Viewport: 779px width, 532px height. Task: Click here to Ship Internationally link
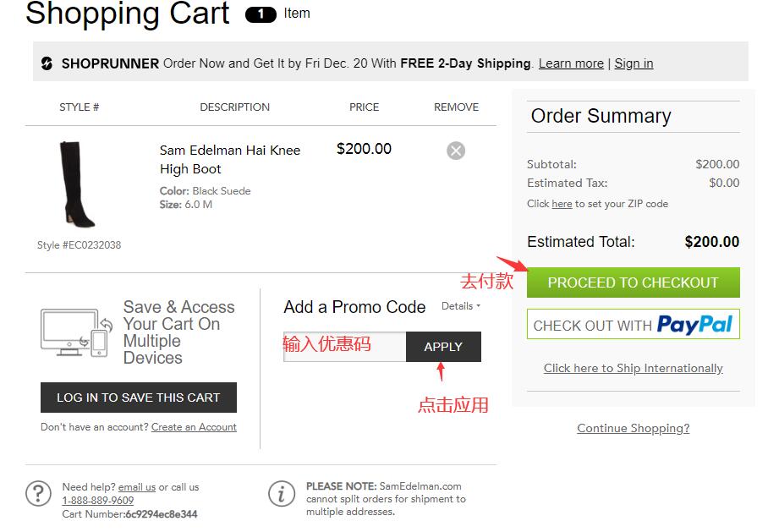pos(633,368)
